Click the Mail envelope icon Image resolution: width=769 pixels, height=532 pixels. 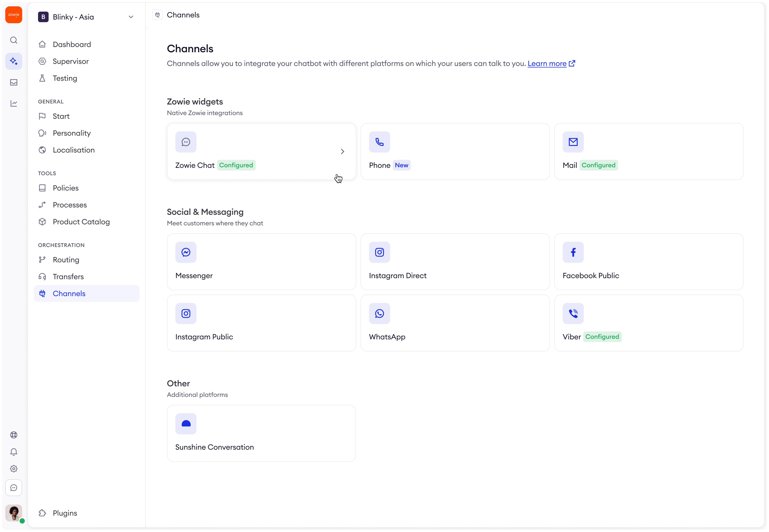[x=573, y=142]
